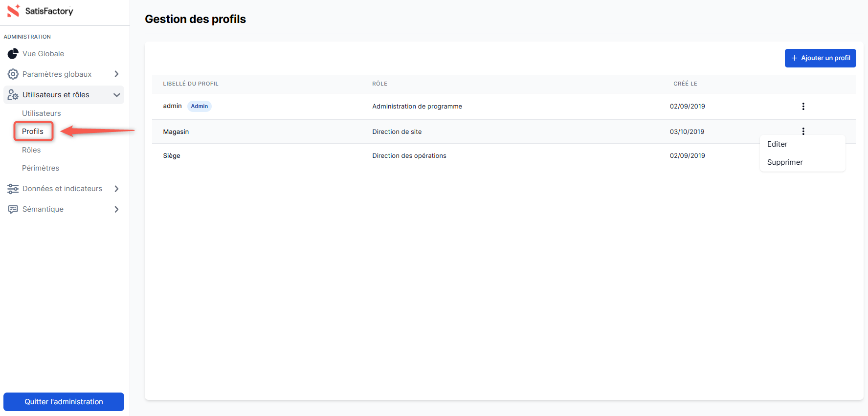Click the Admin badge next to admin
This screenshot has height=416, width=868.
coord(199,106)
